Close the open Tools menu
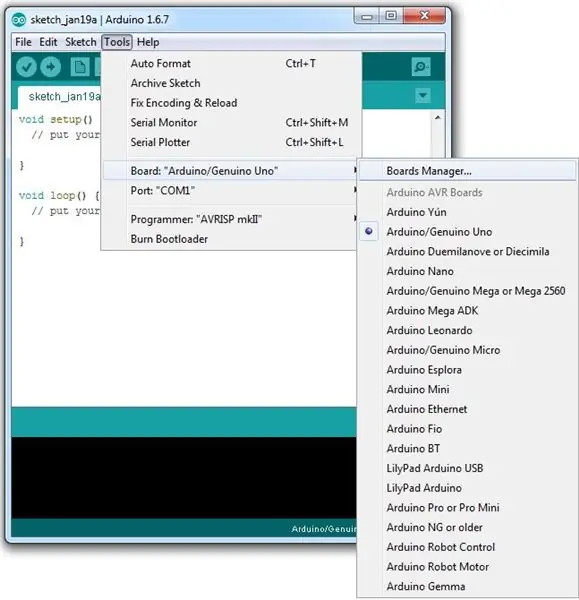Image resolution: width=579 pixels, height=600 pixels. [x=117, y=42]
